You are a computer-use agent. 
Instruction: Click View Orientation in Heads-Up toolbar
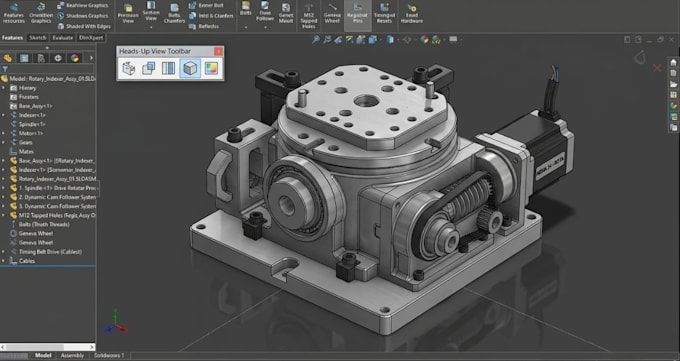(x=129, y=69)
